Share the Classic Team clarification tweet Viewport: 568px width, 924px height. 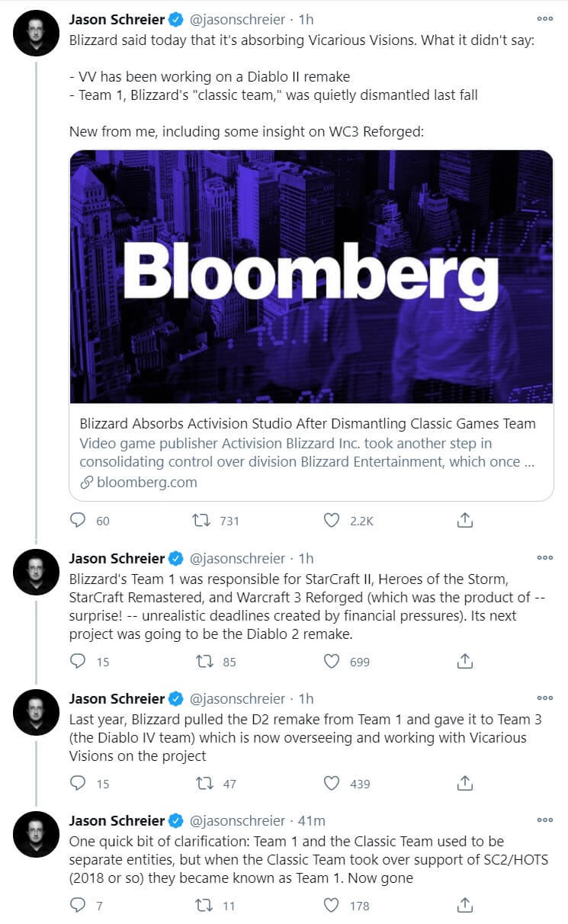coord(465,905)
